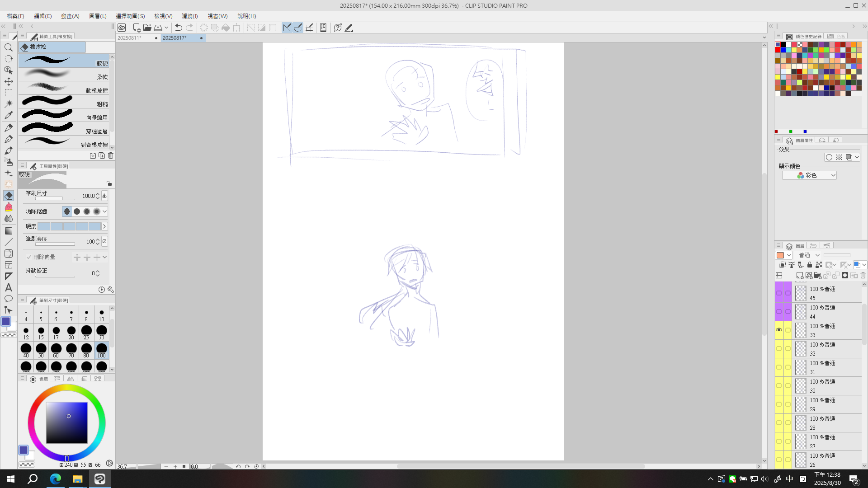868x488 pixels.
Task: Click inside the square color picker
Action: pyautogui.click(x=66, y=422)
